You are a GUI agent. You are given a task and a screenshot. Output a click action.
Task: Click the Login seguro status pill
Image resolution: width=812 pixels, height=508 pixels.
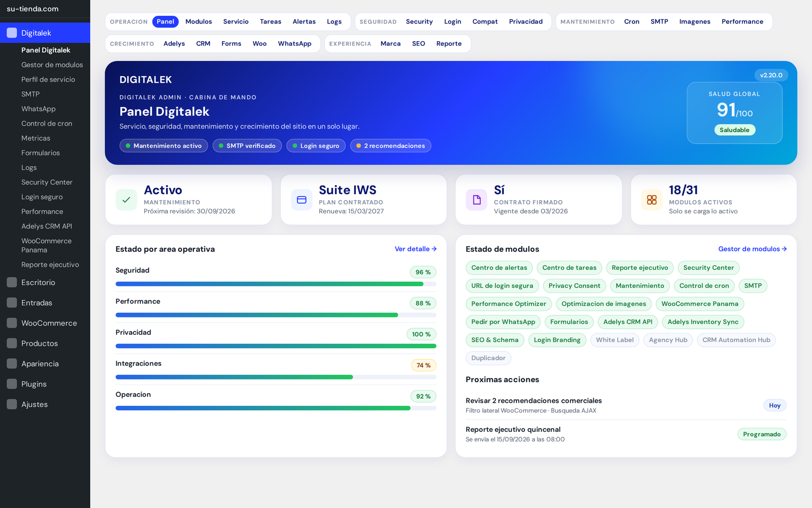[316, 146]
